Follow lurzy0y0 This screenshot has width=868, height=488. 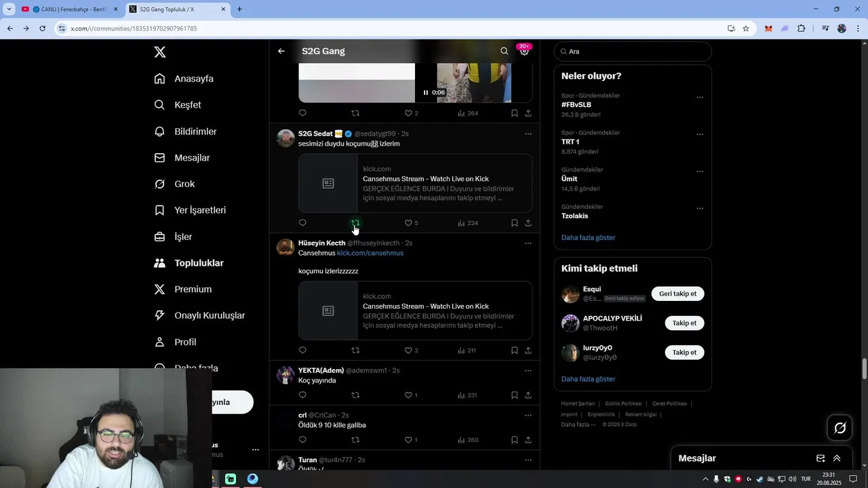pyautogui.click(x=684, y=352)
